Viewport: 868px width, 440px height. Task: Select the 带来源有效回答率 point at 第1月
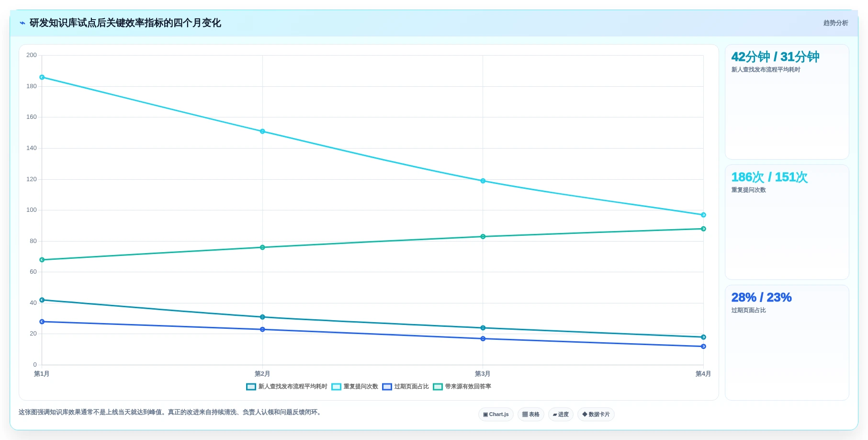pyautogui.click(x=42, y=260)
